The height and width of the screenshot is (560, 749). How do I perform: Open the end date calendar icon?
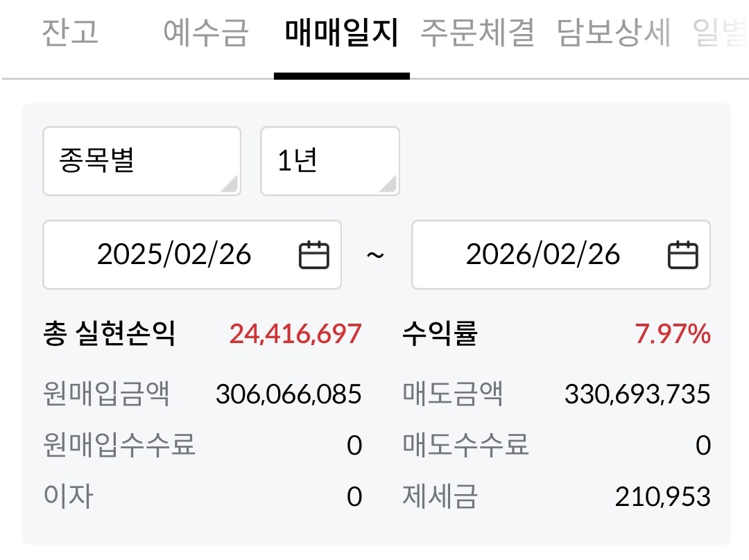click(682, 255)
